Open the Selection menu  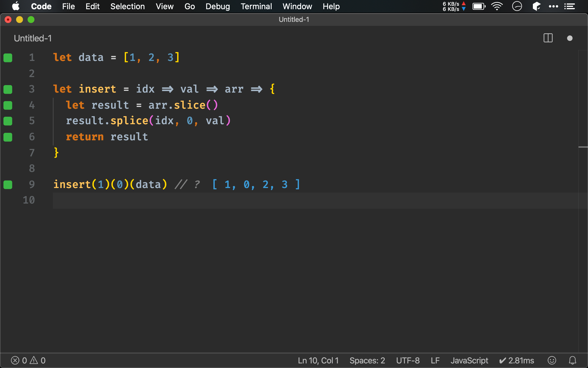point(127,6)
